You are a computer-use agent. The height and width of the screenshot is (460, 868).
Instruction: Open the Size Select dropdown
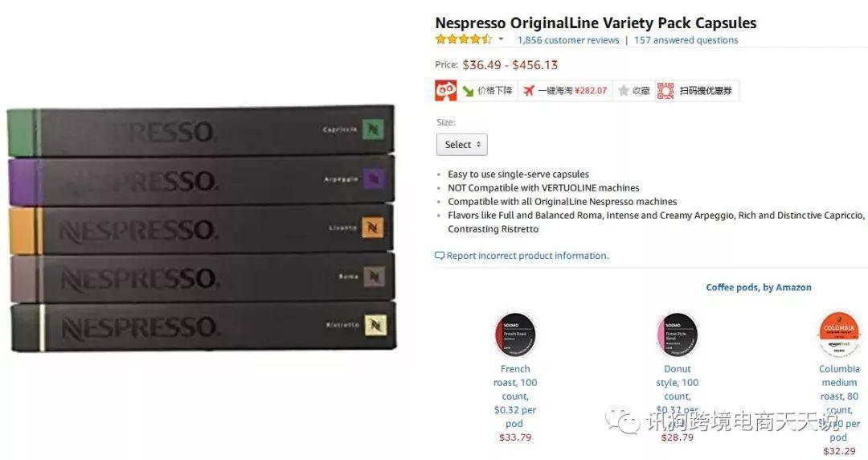(461, 145)
